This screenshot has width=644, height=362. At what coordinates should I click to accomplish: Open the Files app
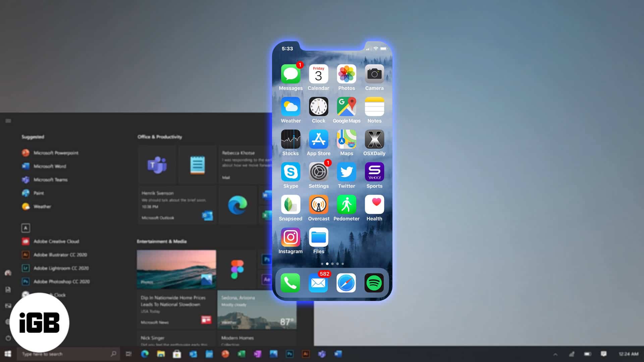point(318,237)
